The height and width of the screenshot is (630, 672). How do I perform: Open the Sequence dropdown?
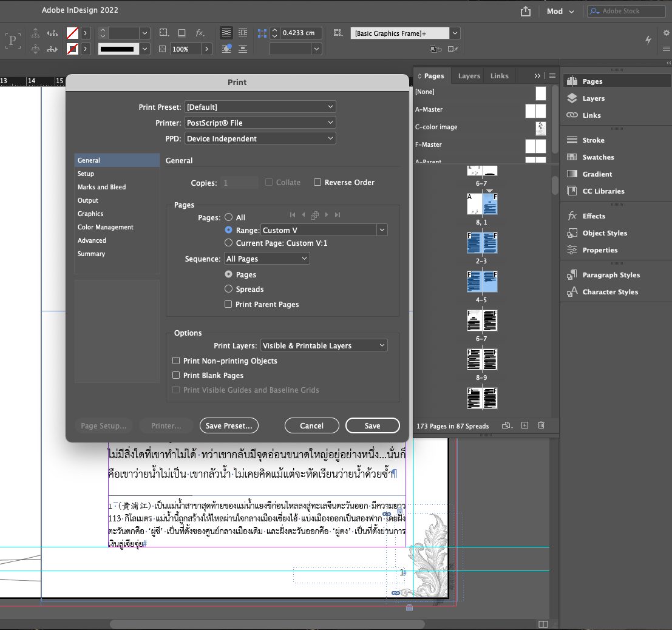(266, 258)
